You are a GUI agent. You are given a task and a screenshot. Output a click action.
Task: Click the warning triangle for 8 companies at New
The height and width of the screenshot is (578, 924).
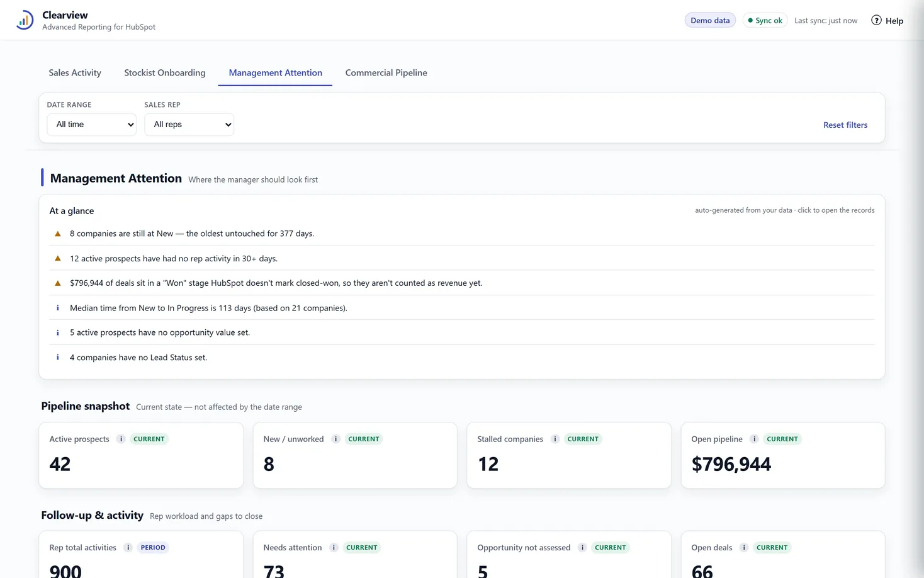coord(58,234)
